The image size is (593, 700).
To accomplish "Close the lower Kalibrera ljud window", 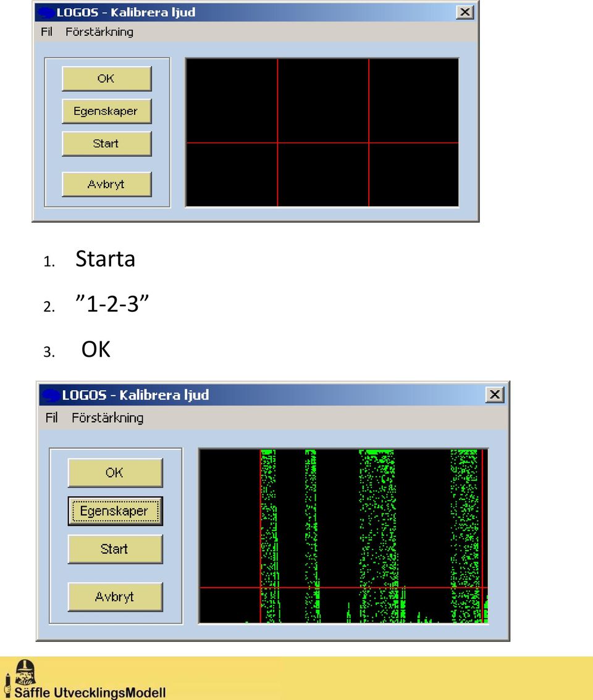I will [x=495, y=394].
